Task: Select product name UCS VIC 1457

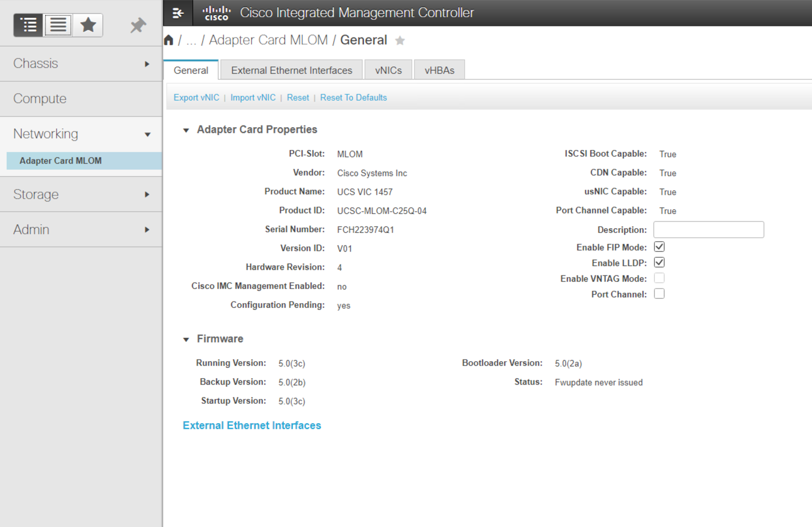Action: 365,192
